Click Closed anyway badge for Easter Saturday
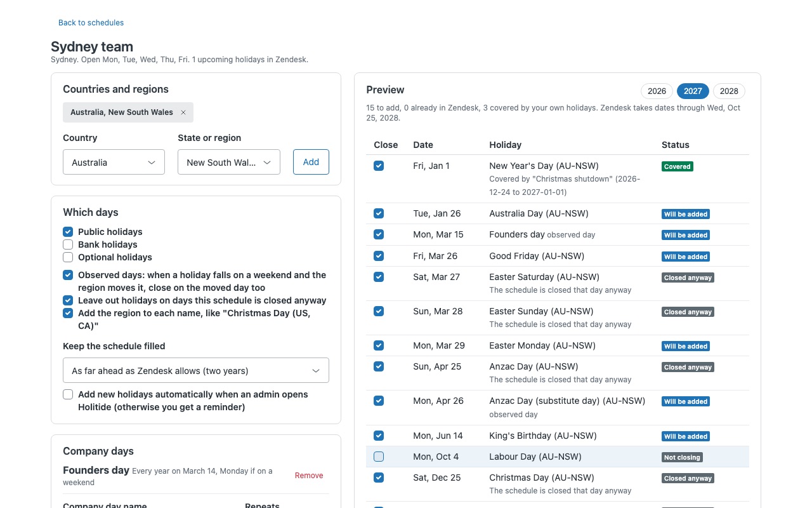This screenshot has height=508, width=812. click(688, 277)
